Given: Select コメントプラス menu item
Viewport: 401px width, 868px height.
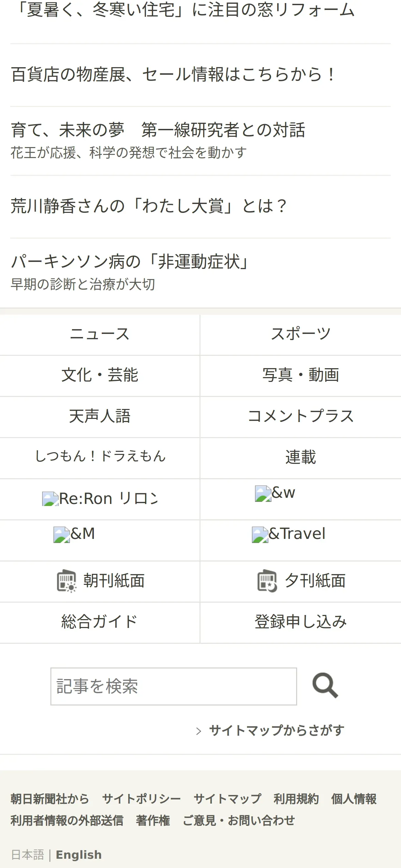Looking at the screenshot, I should coord(301,417).
